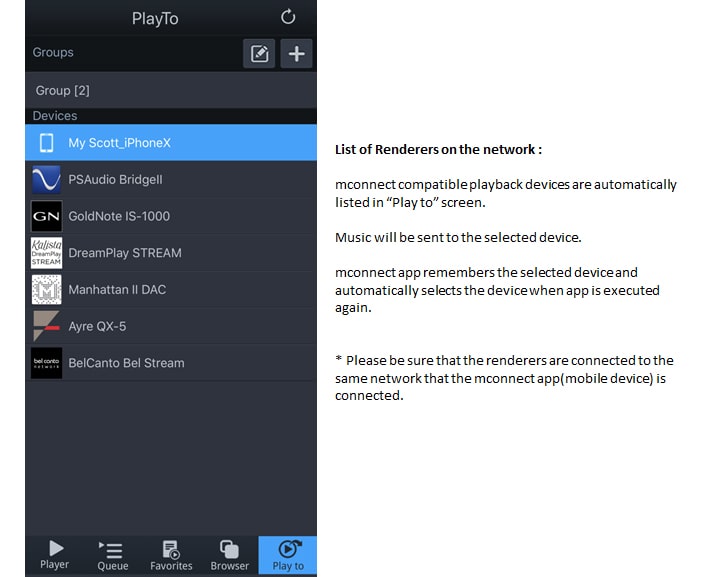Select GoldNote IS-1000 device
This screenshot has width=725, height=577.
(171, 216)
